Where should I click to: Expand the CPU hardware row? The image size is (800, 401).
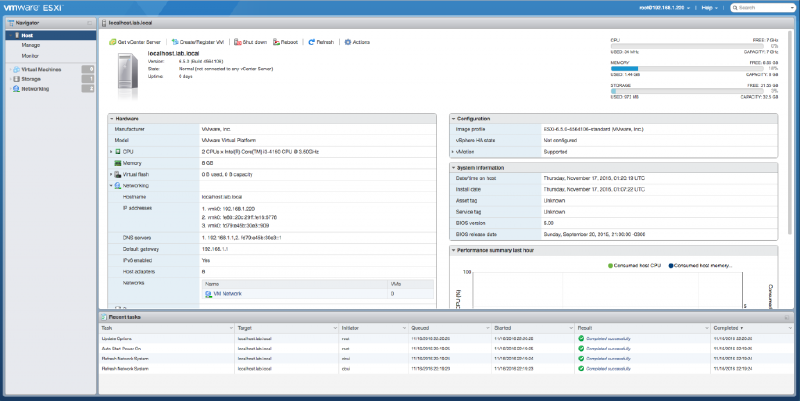[x=112, y=151]
